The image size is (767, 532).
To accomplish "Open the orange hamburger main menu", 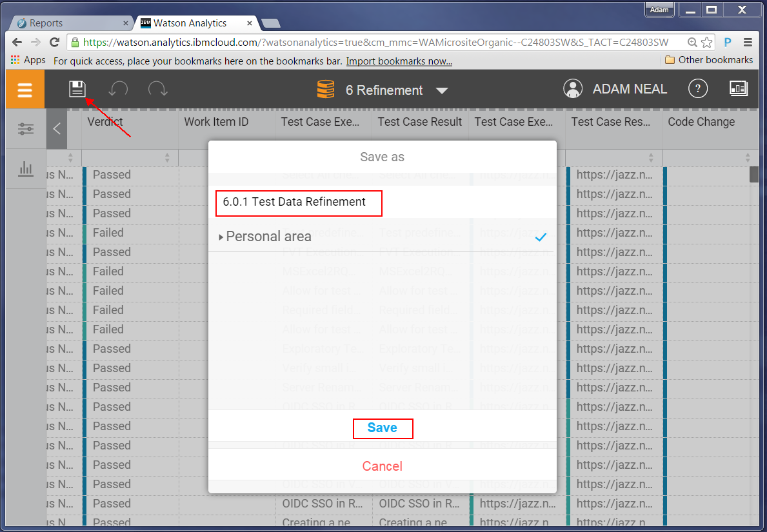I will coord(25,89).
